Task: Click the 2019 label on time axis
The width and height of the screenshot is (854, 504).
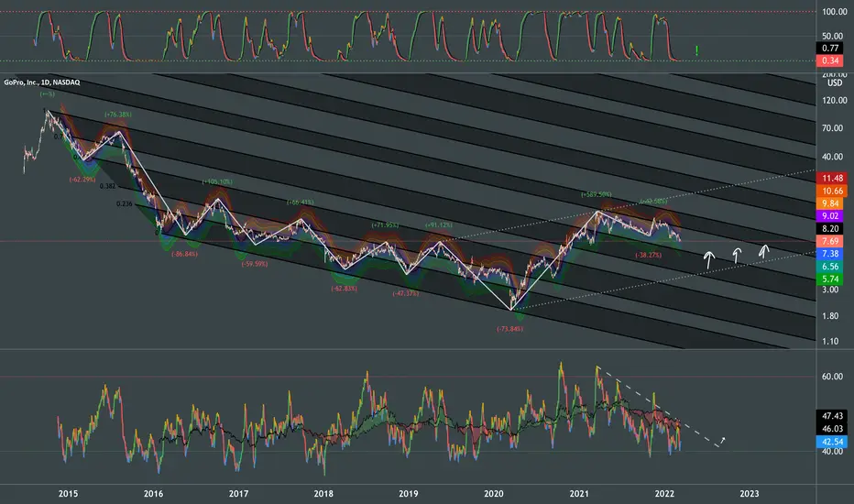Action: pos(409,494)
